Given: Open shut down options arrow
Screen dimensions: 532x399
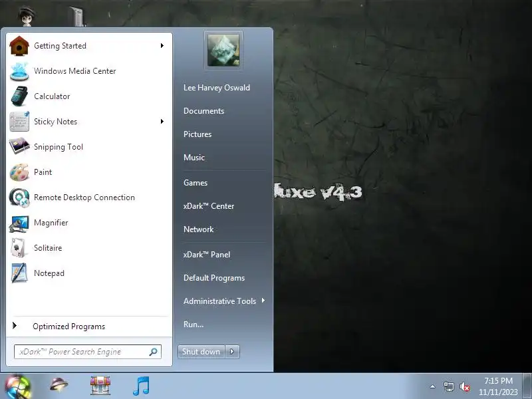Looking at the screenshot, I should click(232, 352).
